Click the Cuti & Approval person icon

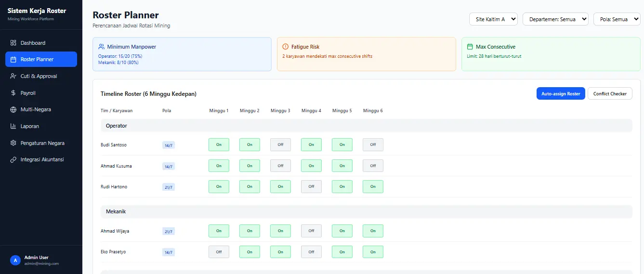point(13,76)
